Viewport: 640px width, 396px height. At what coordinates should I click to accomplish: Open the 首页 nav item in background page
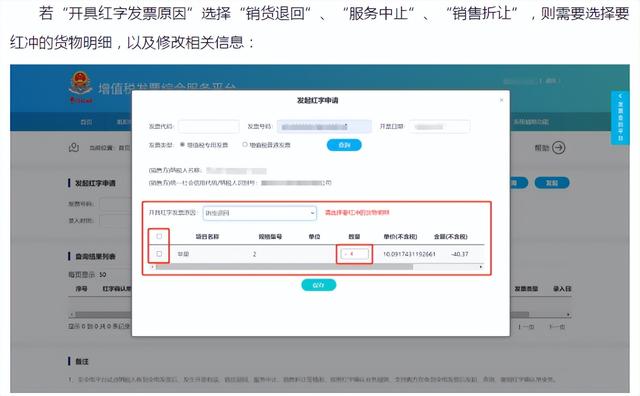pos(86,122)
